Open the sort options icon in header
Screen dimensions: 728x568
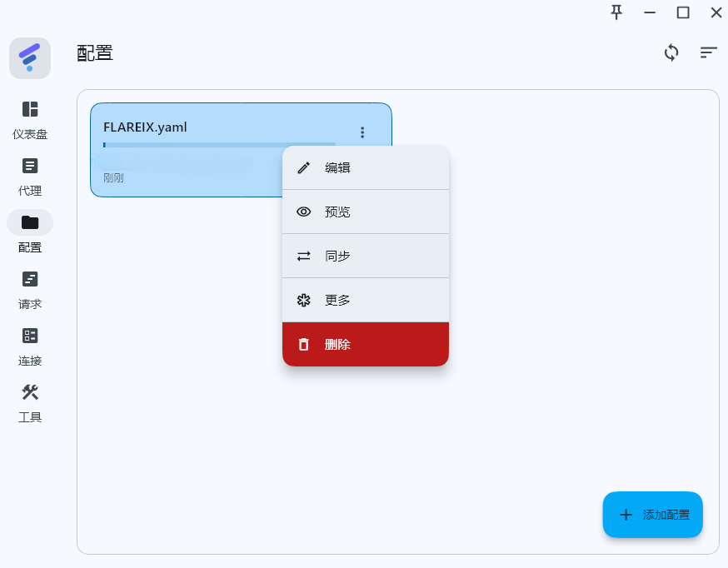[709, 52]
